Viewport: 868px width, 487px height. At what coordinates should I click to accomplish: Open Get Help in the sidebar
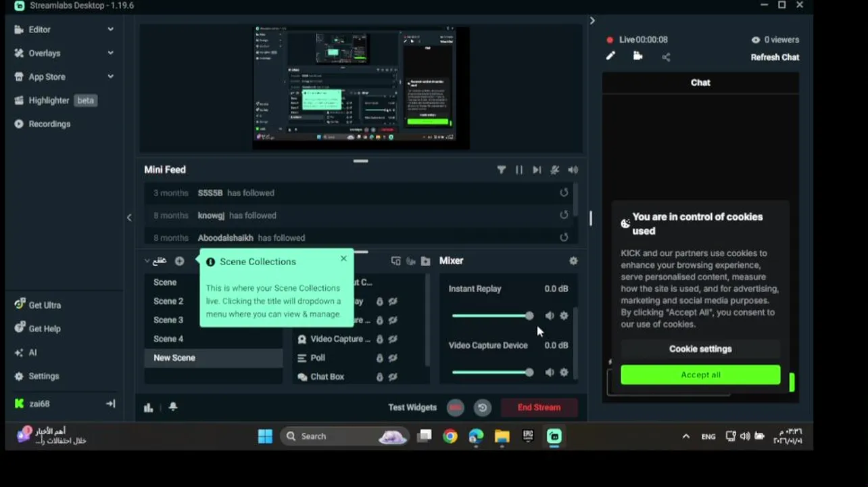[x=44, y=329]
